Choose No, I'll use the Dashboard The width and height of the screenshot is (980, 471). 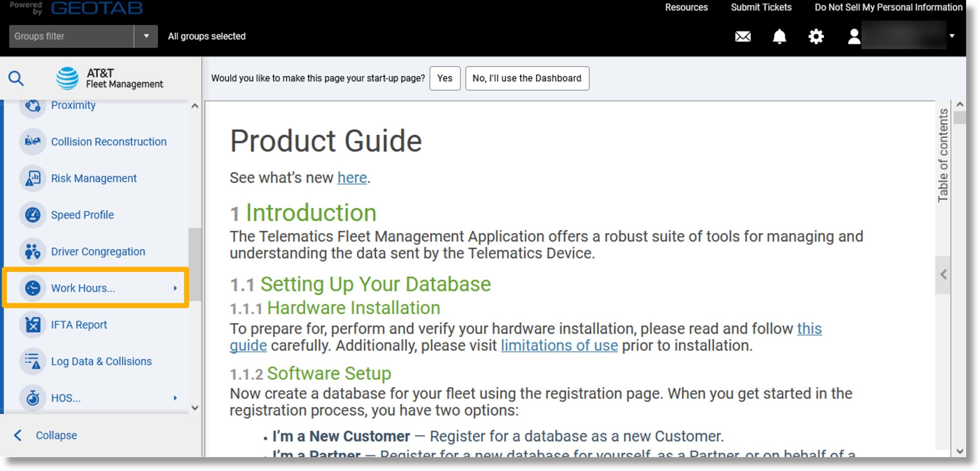527,78
